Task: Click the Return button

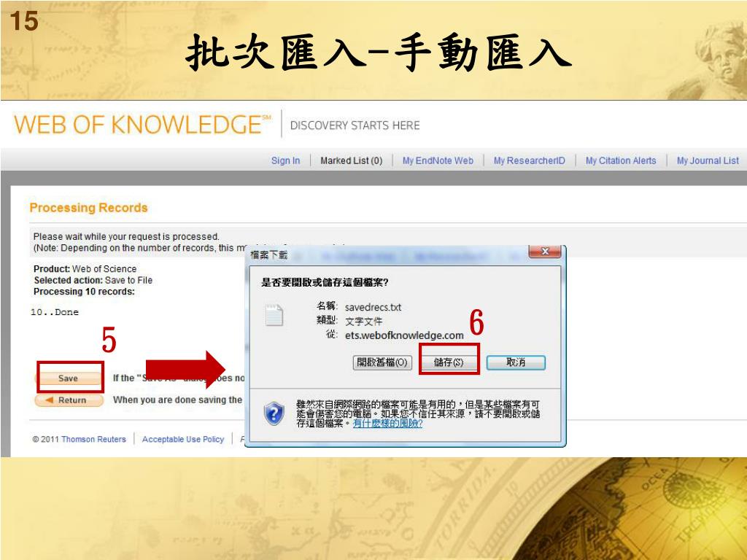Action: point(69,400)
